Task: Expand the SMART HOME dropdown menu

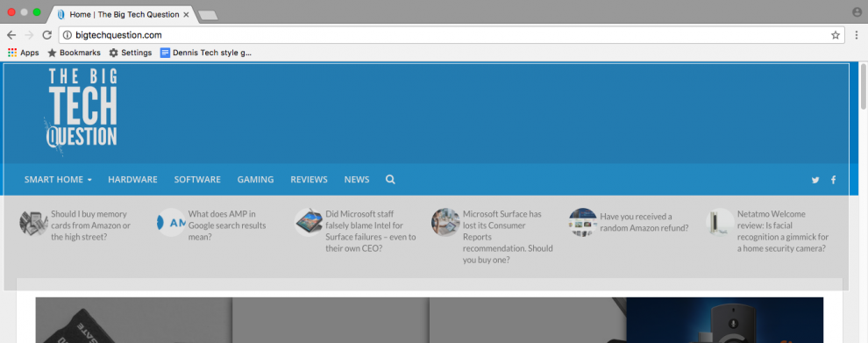Action: click(58, 180)
